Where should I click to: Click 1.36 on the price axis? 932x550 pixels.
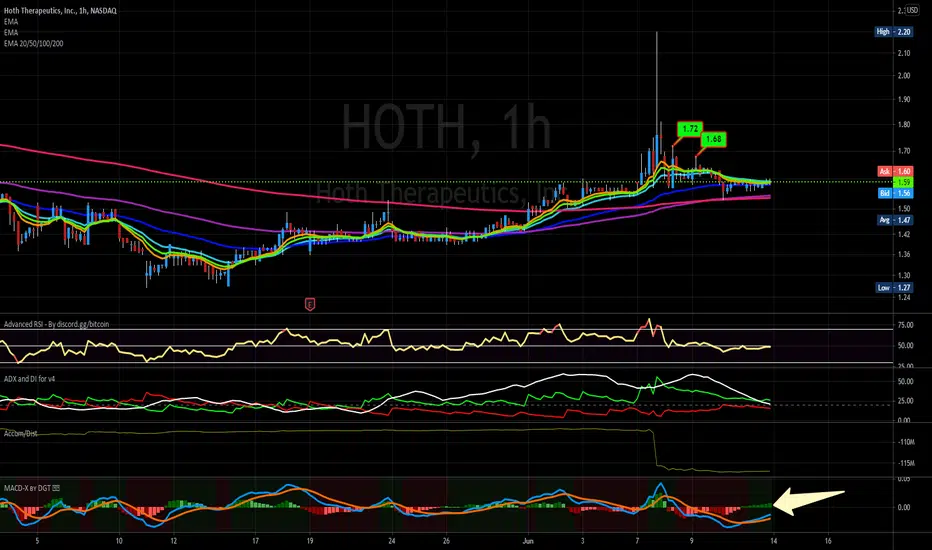[x=904, y=254]
